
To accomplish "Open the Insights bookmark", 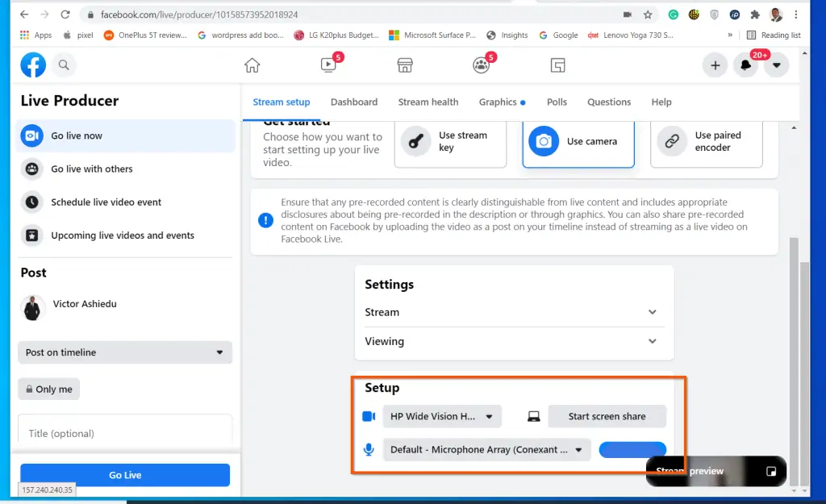I will [x=507, y=35].
